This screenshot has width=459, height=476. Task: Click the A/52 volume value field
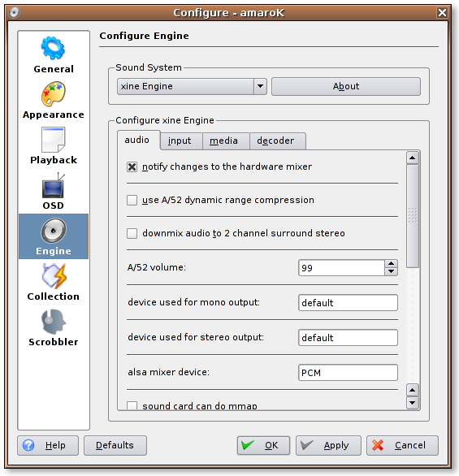click(x=342, y=268)
